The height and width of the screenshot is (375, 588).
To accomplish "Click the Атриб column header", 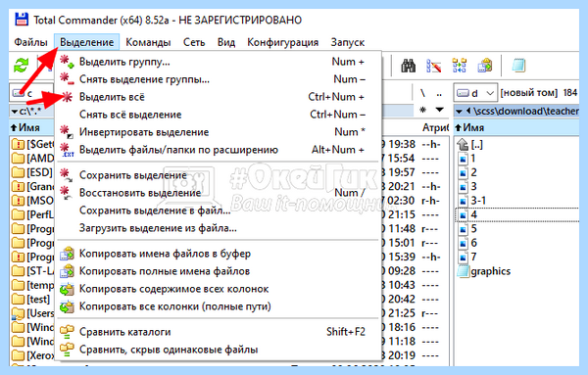I will (435, 127).
